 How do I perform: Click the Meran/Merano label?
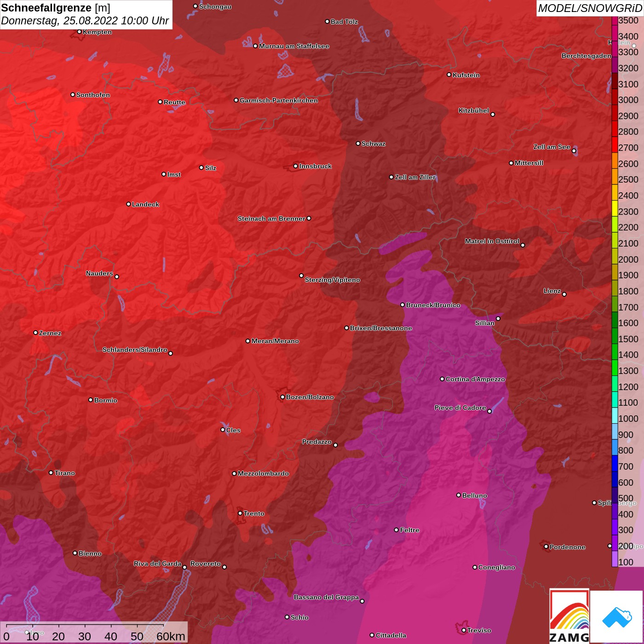click(x=275, y=341)
